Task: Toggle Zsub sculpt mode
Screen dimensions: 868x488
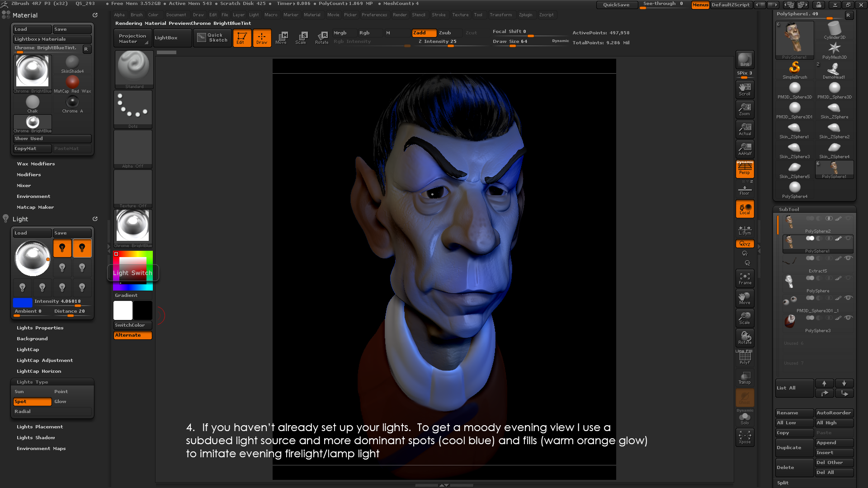Action: (445, 33)
